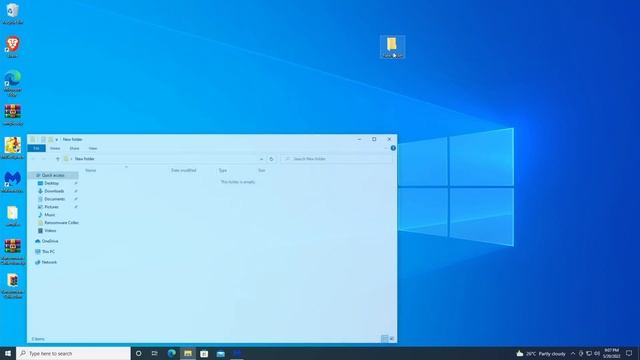Viewport: 640px width, 360px height.
Task: Click 'This folder is empty.' text
Action: point(238,182)
